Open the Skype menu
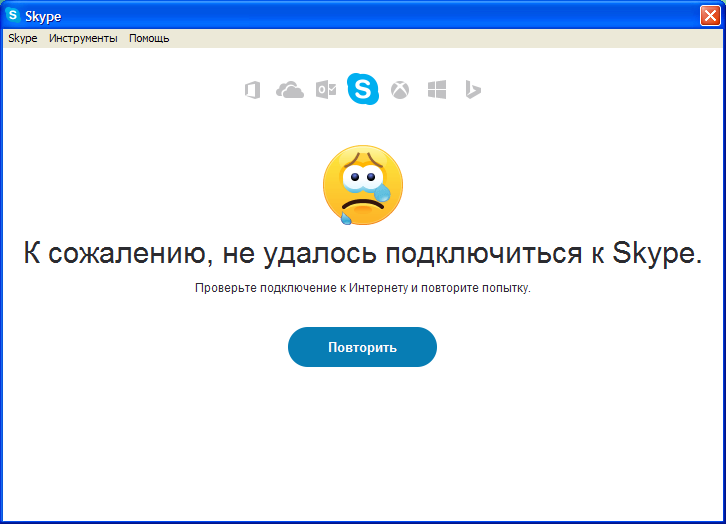 pos(23,38)
